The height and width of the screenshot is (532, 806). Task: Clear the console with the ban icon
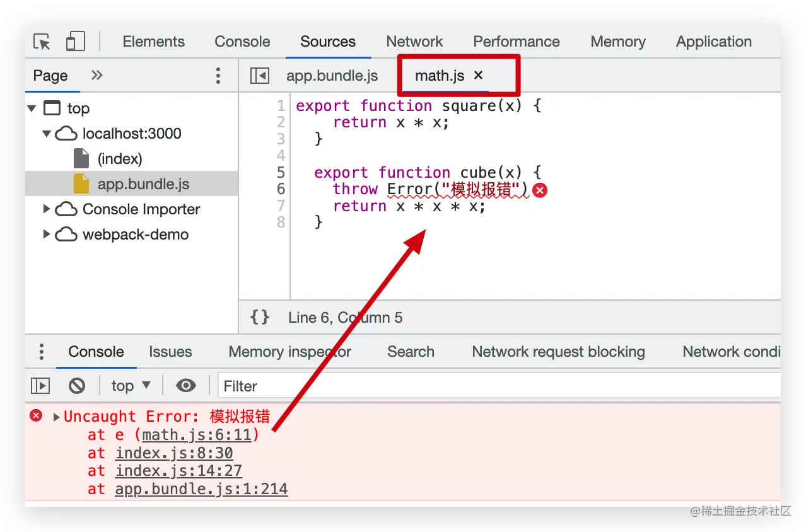click(x=77, y=385)
